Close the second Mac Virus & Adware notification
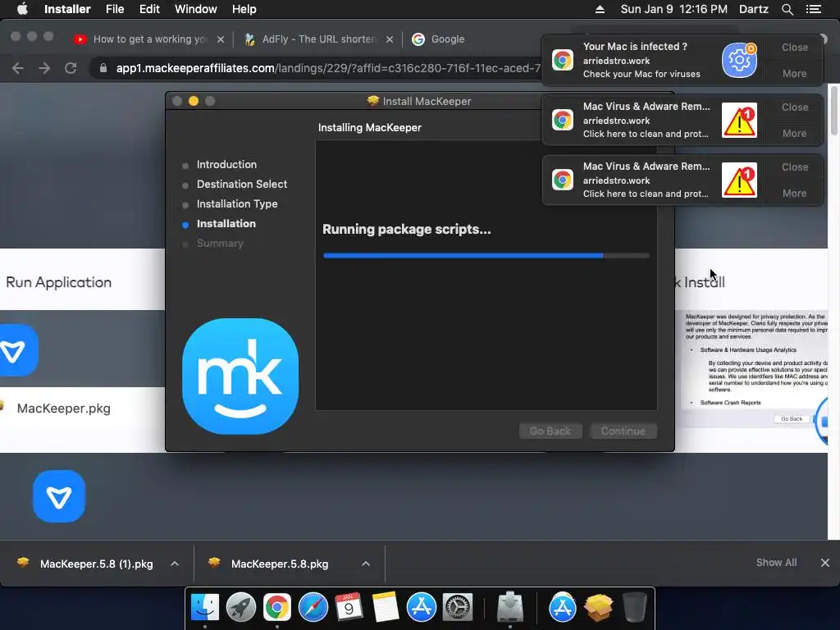Viewport: 840px width, 630px height. pos(794,167)
